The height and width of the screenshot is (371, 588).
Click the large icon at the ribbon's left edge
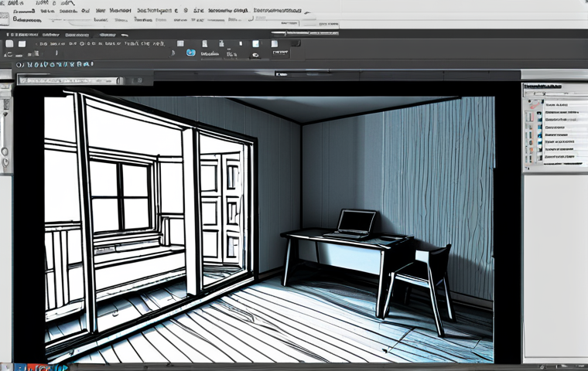(4, 19)
